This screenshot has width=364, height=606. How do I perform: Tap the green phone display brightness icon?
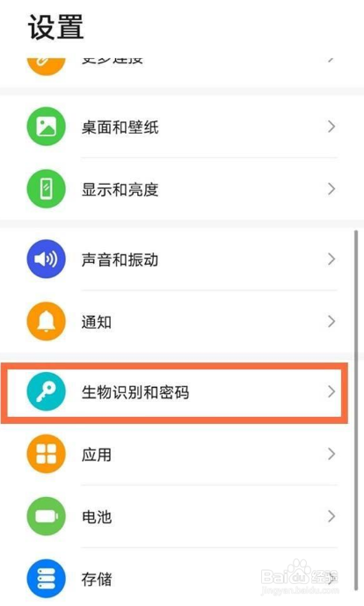pyautogui.click(x=46, y=189)
